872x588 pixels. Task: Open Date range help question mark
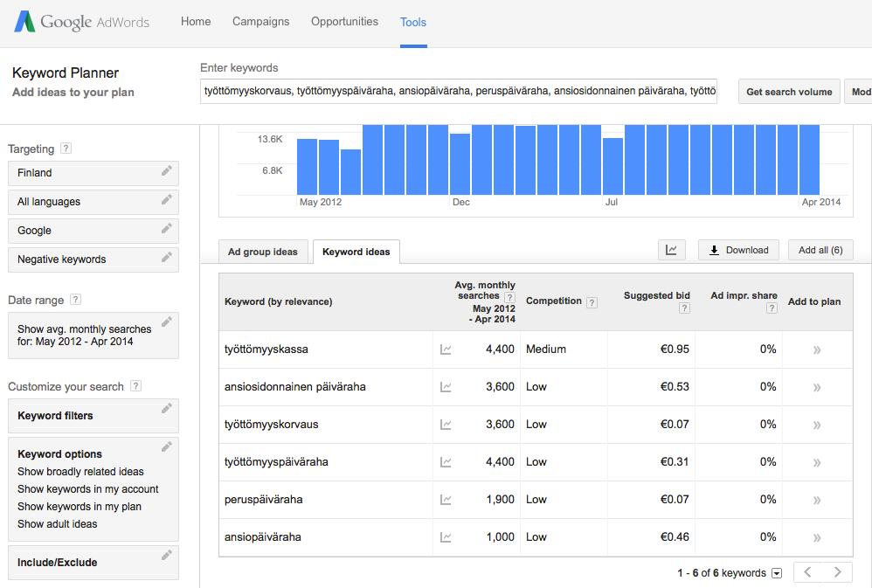click(x=76, y=300)
